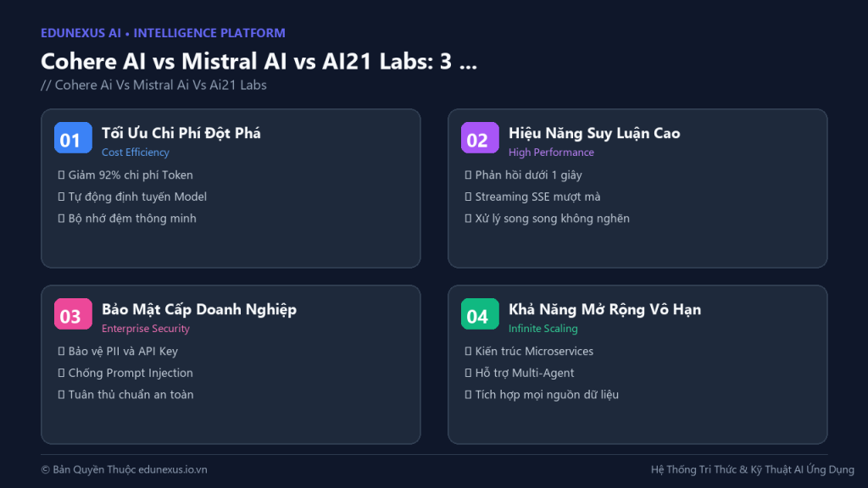The height and width of the screenshot is (488, 868).
Task: Open the Cost Efficiency subtitle
Action: click(x=136, y=152)
